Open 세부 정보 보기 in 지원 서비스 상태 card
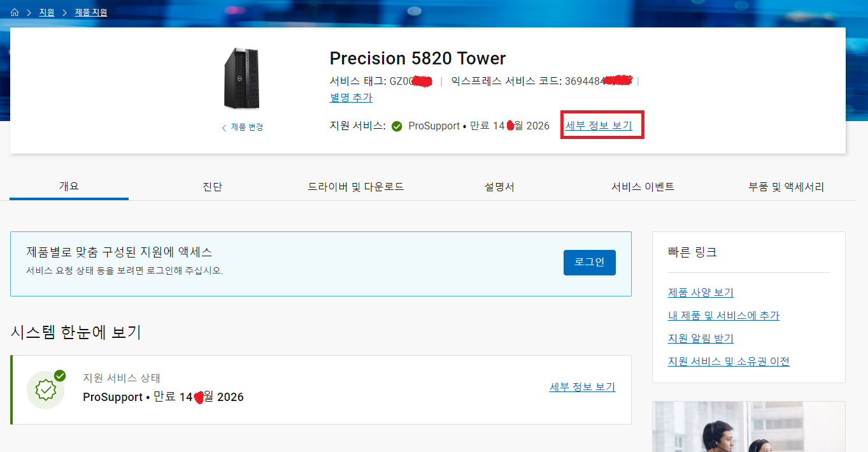This screenshot has width=868, height=452. (582, 387)
